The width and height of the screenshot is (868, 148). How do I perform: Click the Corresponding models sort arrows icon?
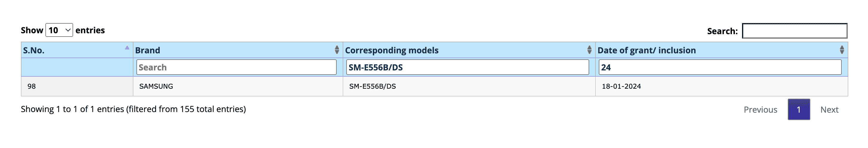(589, 50)
